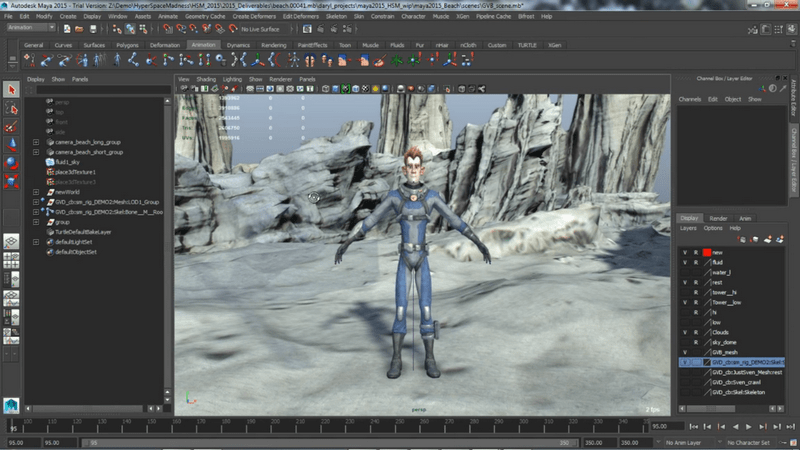Image resolution: width=800 pixels, height=450 pixels.
Task: Click the Set Key shelf icon
Action: (30, 60)
